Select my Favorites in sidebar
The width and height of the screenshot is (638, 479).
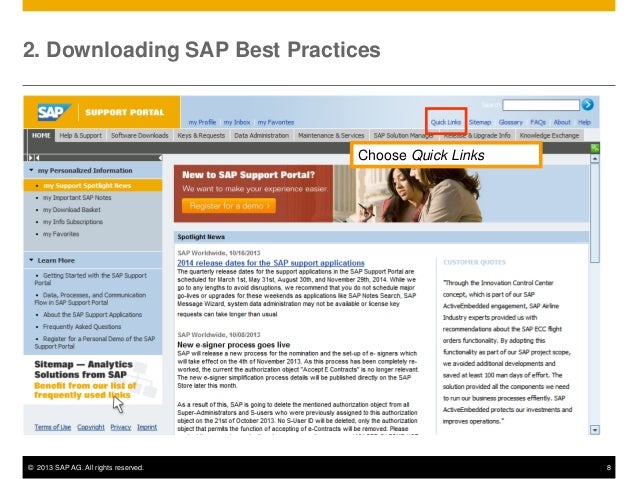click(x=61, y=234)
